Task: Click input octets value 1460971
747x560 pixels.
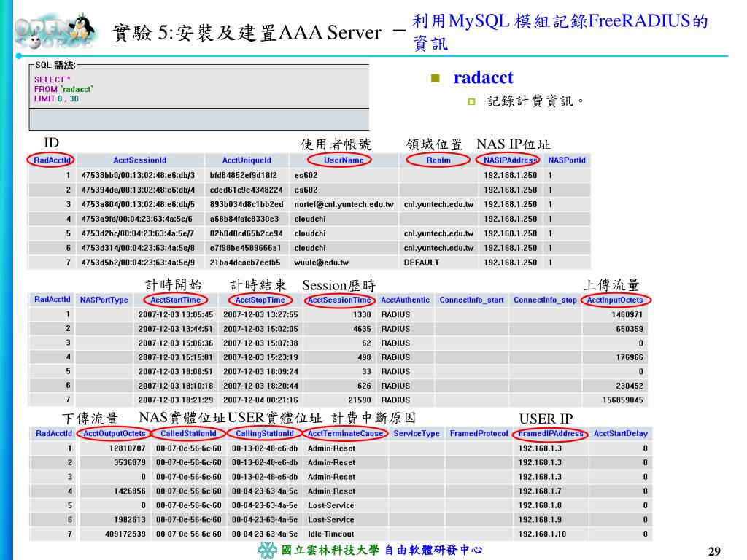Action: 627,315
